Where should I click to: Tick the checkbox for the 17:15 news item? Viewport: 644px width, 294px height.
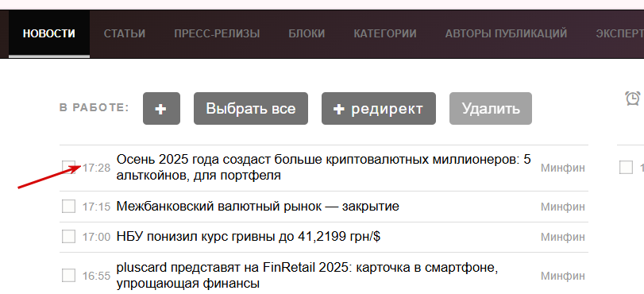click(x=68, y=206)
